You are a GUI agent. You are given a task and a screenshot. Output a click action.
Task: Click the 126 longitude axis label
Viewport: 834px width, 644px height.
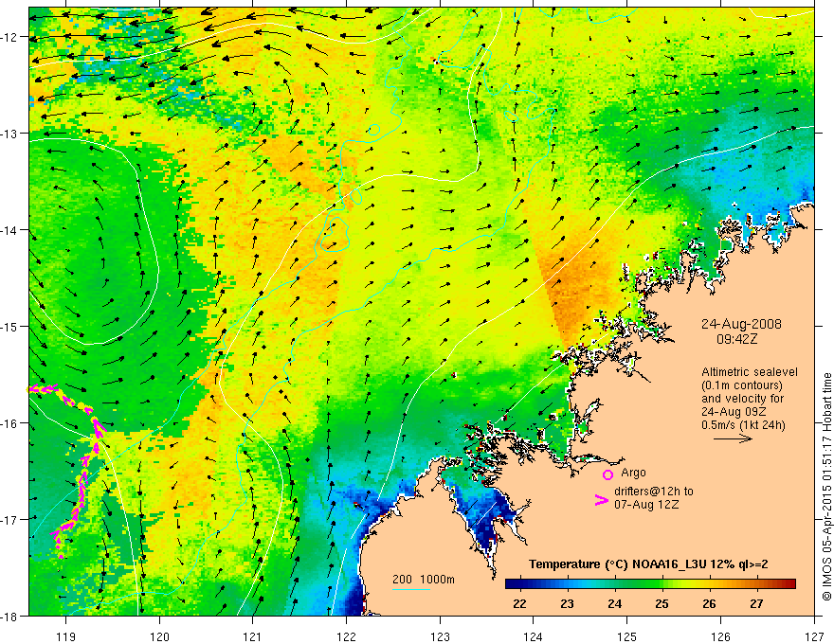[720, 636]
